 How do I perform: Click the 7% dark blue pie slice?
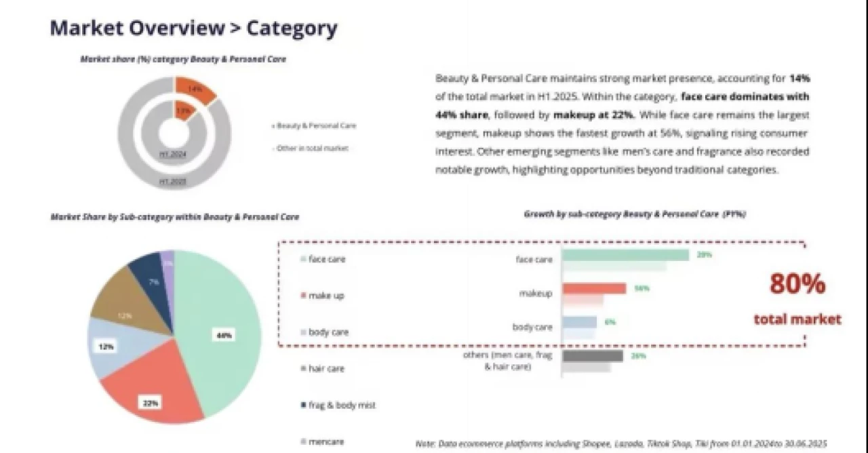tap(148, 275)
